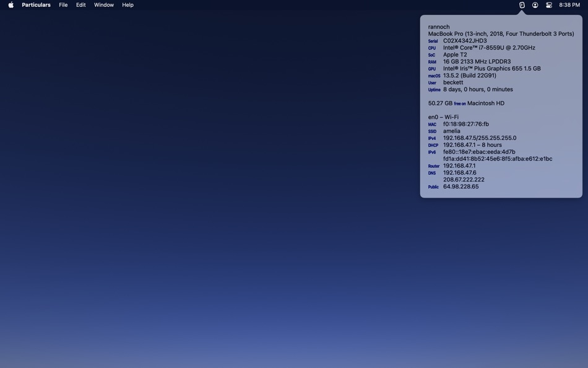Screen dimensions: 588x368
Task: Click the en0 – Wi-Fi interface heading
Action: tap(443, 117)
